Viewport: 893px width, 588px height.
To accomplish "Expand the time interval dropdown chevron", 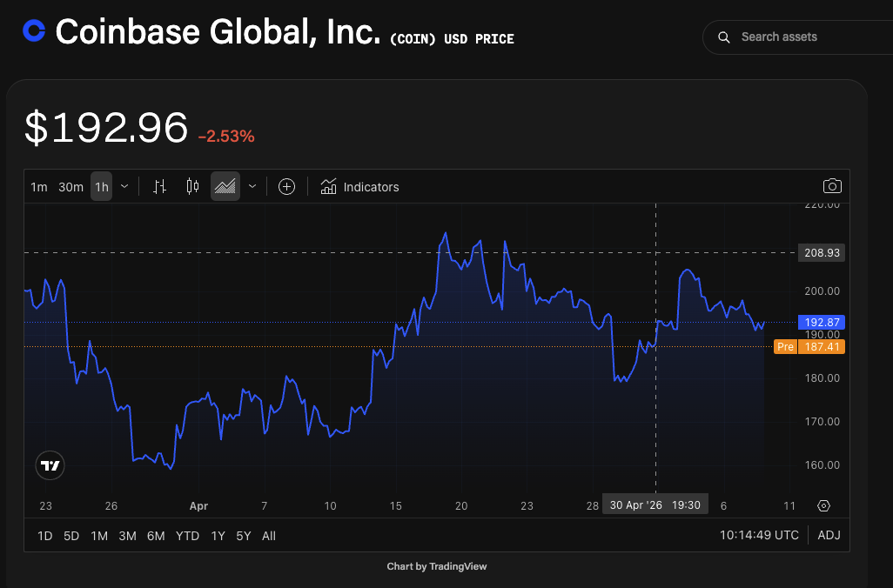I will (x=124, y=186).
